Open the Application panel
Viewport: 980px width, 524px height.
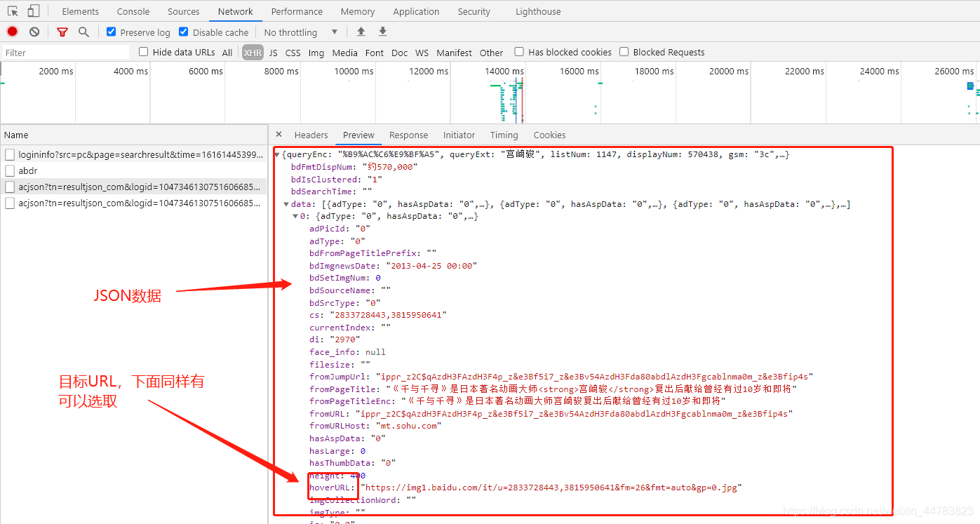(x=416, y=11)
